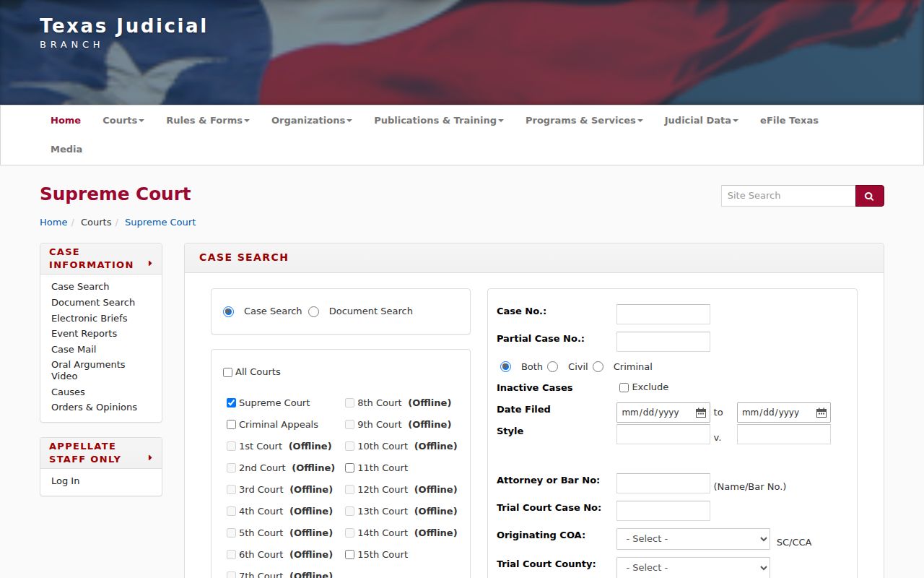Click Supreme Court breadcrumb link
Image resolution: width=924 pixels, height=578 pixels.
(160, 223)
